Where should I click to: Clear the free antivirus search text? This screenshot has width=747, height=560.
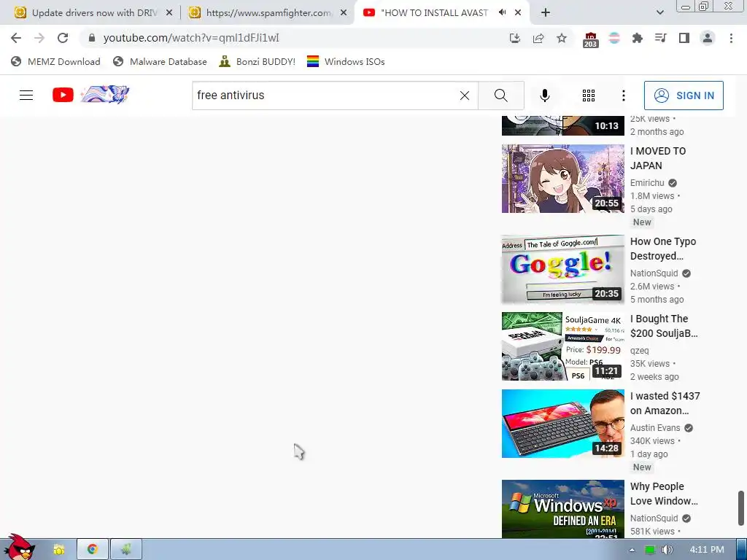tap(465, 96)
